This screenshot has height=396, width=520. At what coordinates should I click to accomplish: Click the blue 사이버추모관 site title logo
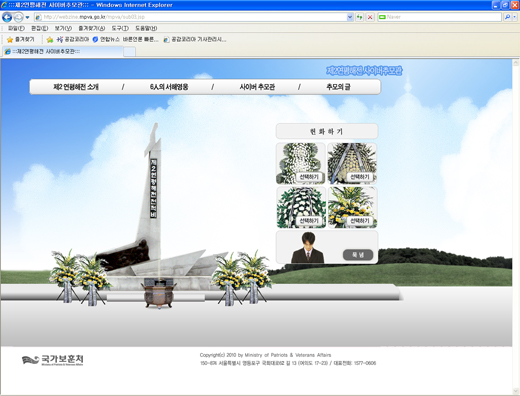[364, 71]
